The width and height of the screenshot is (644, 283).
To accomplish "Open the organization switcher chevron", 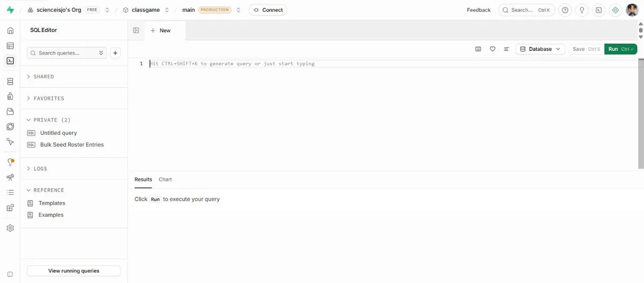I will pyautogui.click(x=107, y=10).
